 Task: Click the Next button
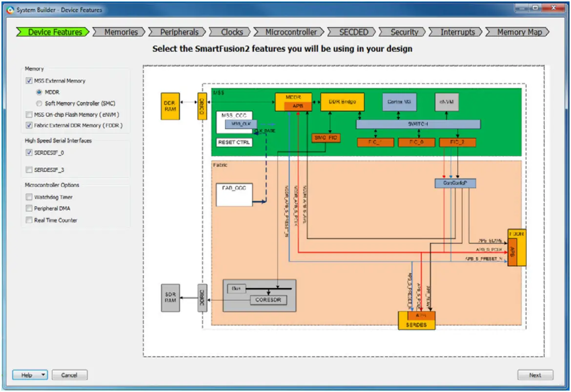click(x=535, y=375)
